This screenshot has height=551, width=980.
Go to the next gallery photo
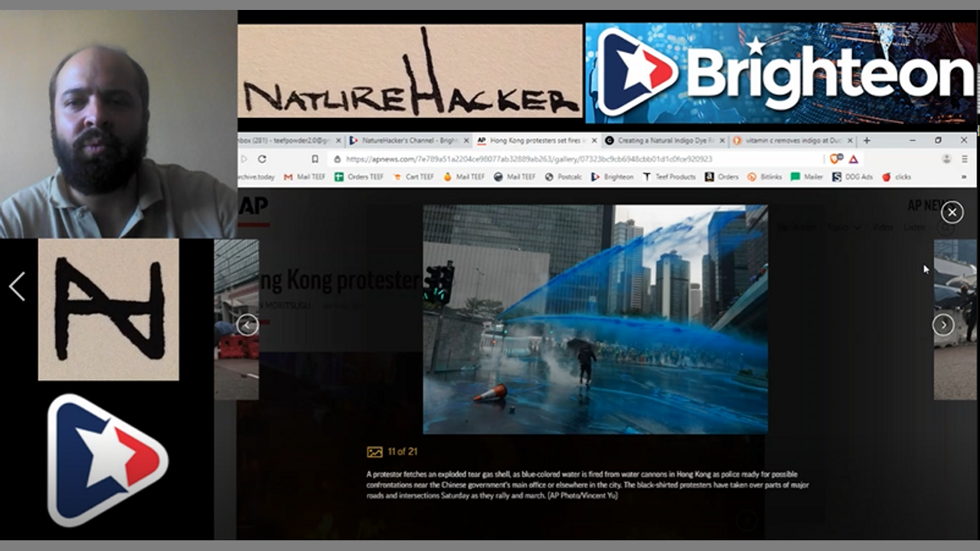[x=942, y=325]
